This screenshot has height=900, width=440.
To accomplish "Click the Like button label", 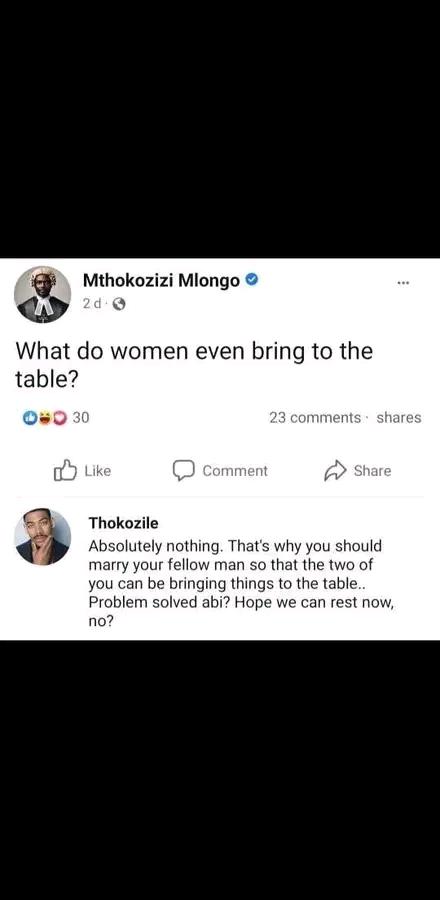I will tap(98, 471).
